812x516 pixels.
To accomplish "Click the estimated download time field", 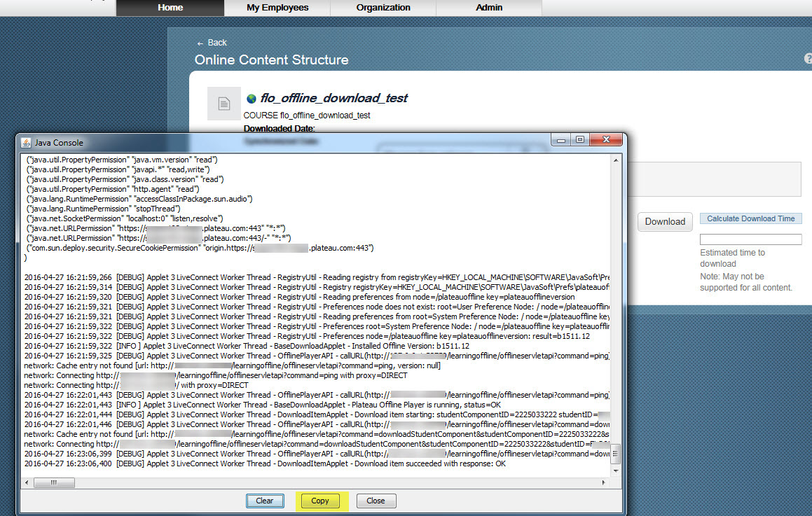I will tap(751, 239).
